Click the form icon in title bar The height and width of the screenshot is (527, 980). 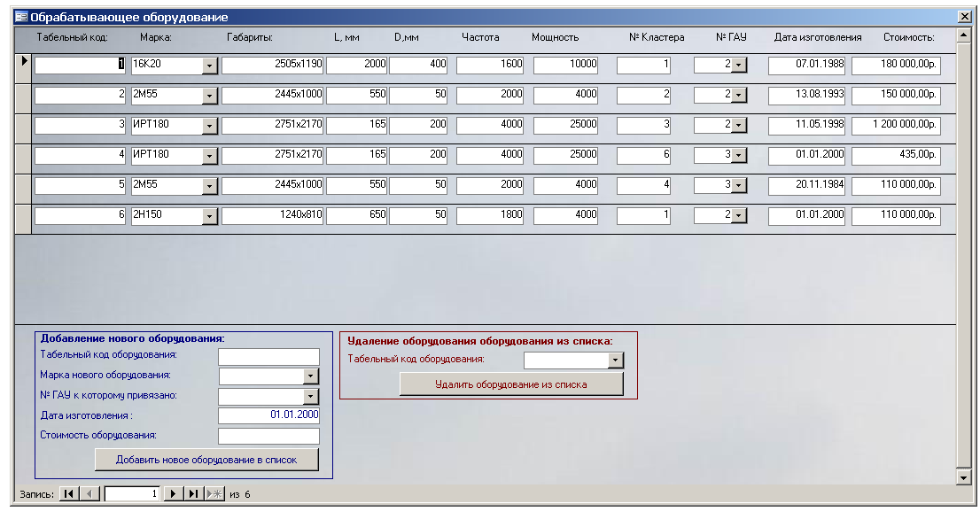21,17
